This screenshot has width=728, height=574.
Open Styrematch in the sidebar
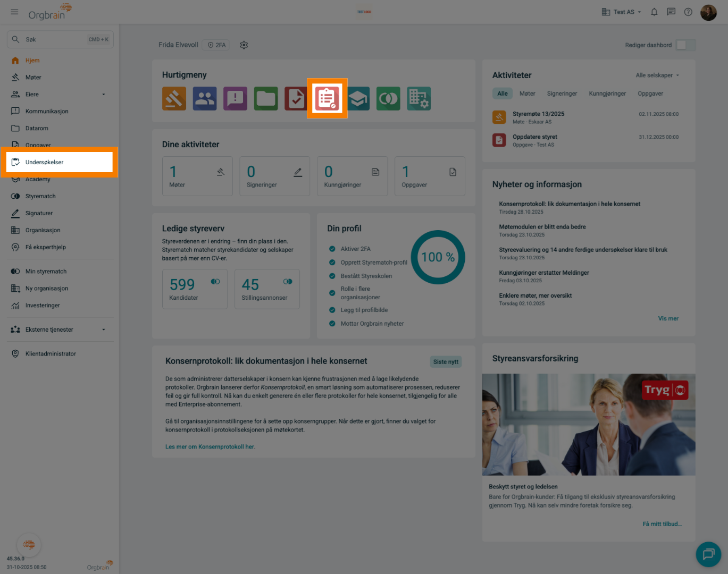[x=60, y=197]
